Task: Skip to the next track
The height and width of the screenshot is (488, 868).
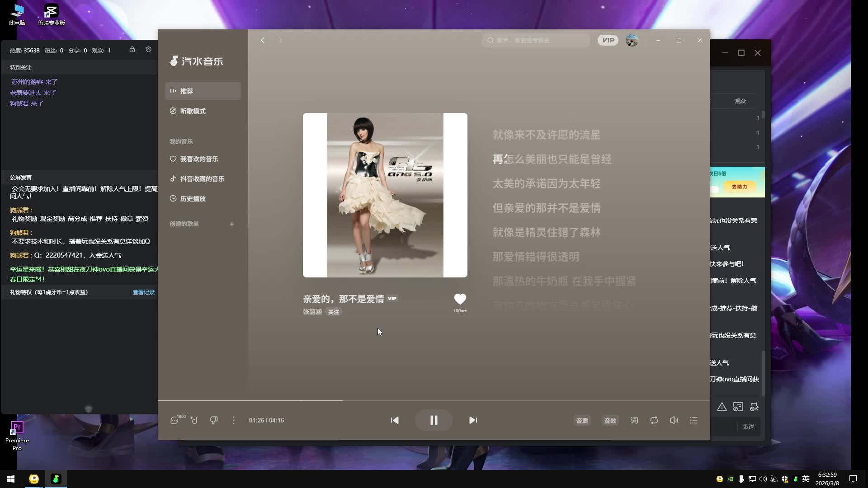Action: (473, 420)
